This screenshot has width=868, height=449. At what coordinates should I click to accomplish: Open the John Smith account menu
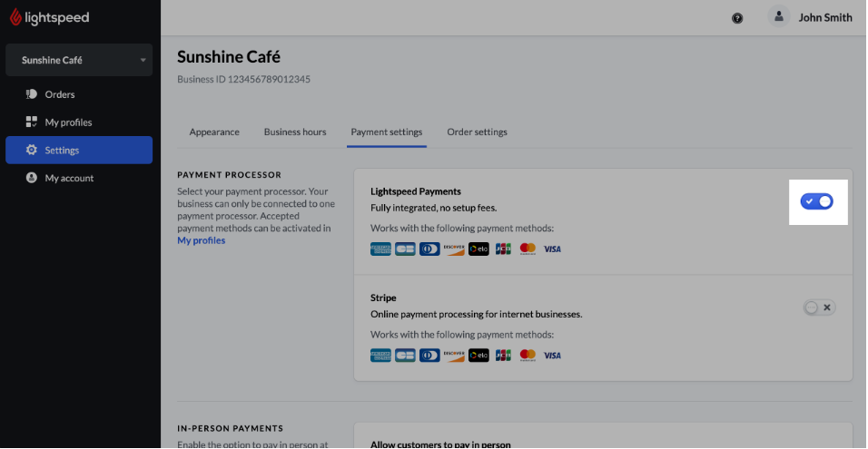coord(824,17)
